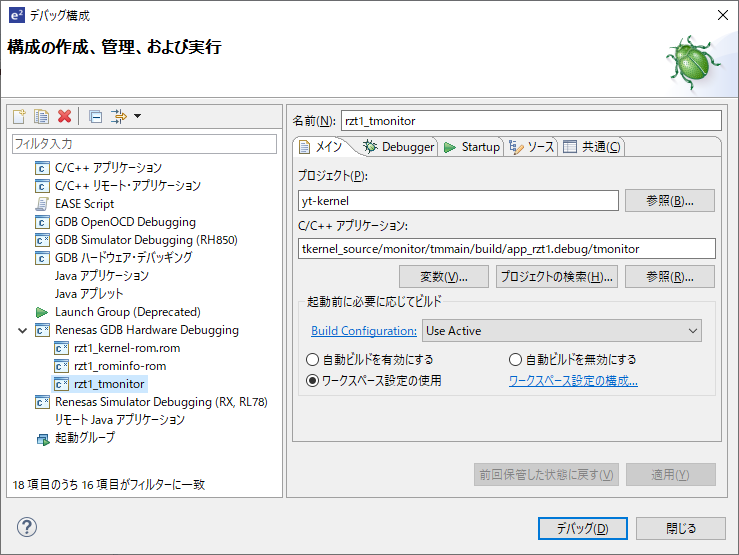
Task: Click the デバッグ(D) debug button
Action: 583,528
